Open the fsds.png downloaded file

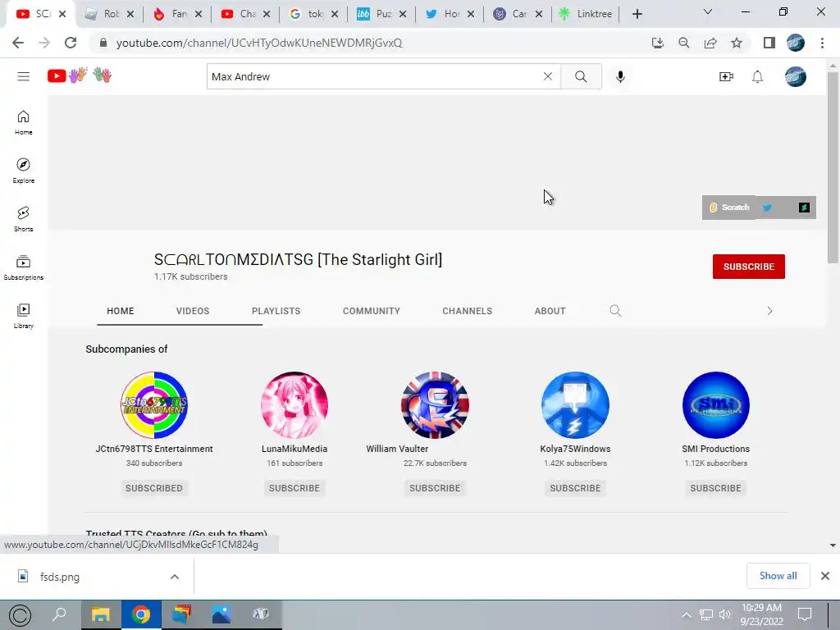(59, 577)
